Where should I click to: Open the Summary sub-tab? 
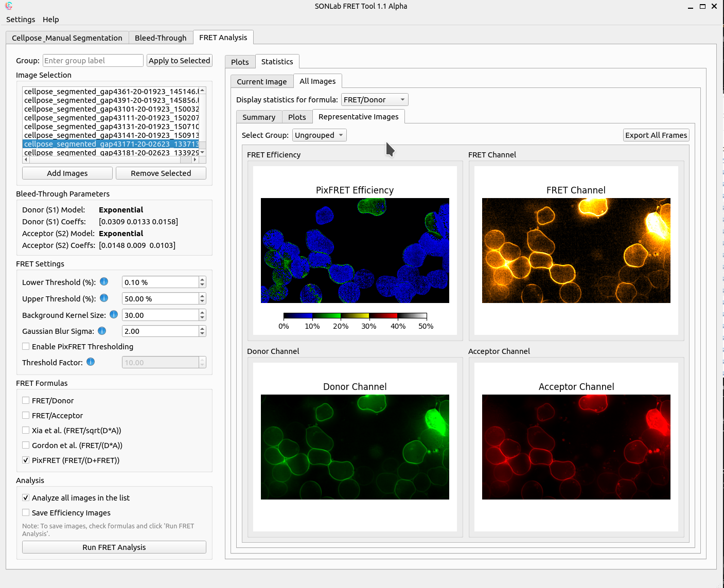coord(259,117)
